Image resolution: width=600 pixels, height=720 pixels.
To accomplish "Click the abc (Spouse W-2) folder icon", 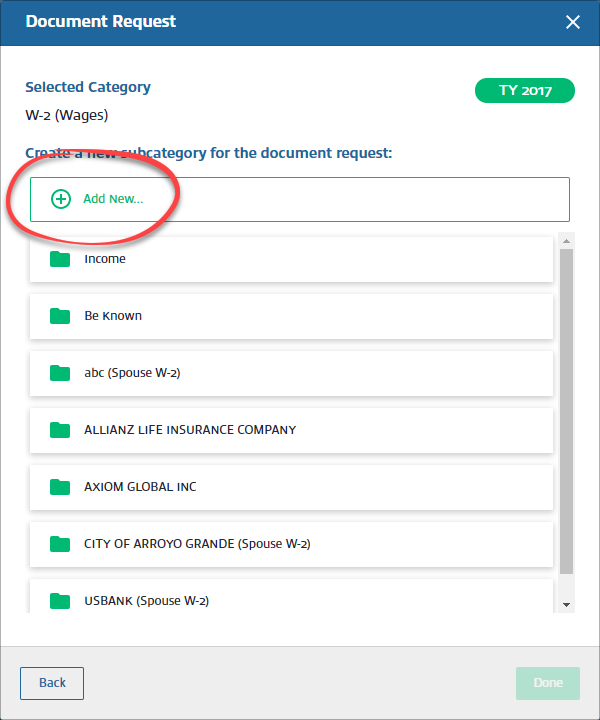I will pos(60,373).
